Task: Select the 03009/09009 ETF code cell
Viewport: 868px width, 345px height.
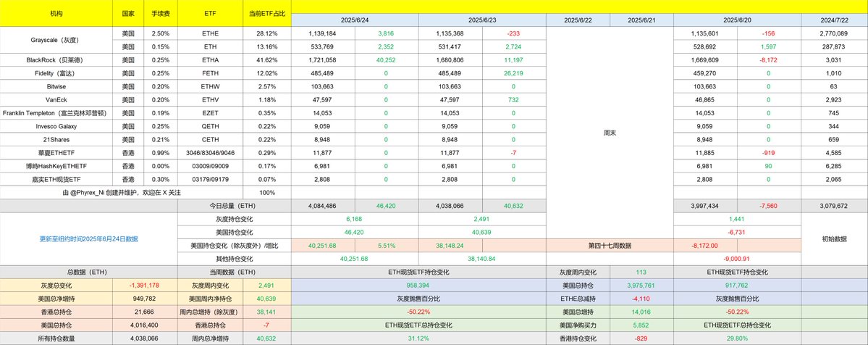Action: point(211,166)
